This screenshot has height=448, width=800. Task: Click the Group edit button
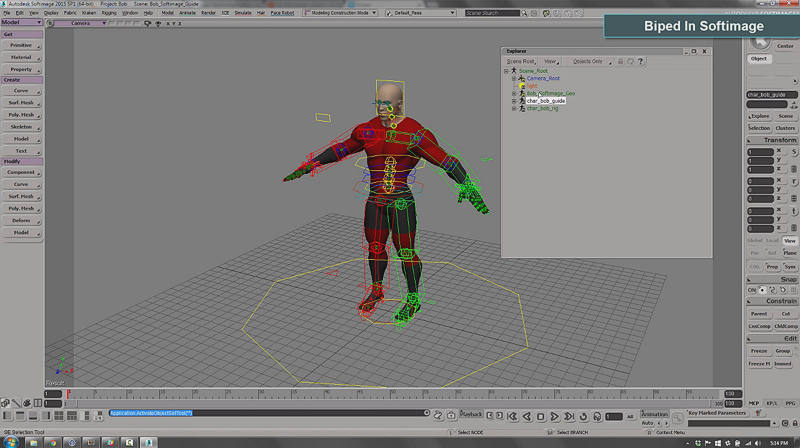click(x=783, y=351)
